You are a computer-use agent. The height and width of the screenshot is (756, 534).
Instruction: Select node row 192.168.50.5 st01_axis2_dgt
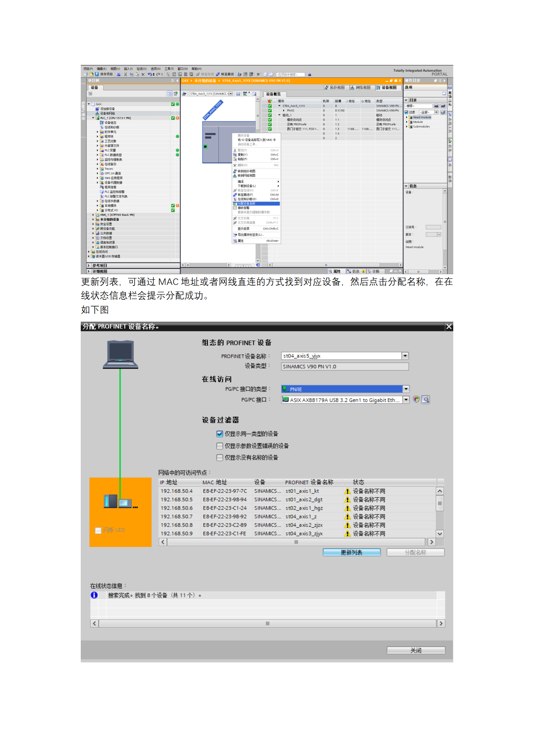tap(297, 499)
